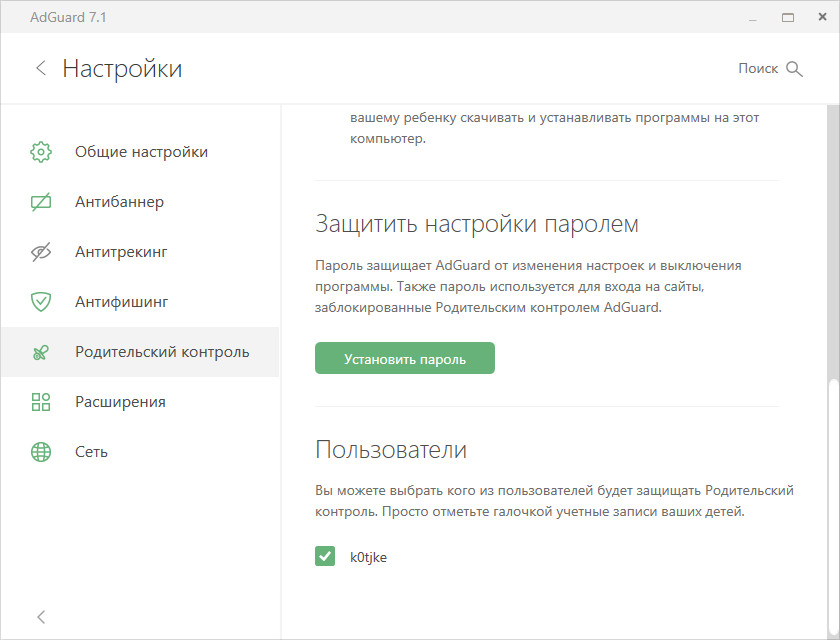Open search via the magnifier icon
The image size is (840, 640).
(x=794, y=69)
